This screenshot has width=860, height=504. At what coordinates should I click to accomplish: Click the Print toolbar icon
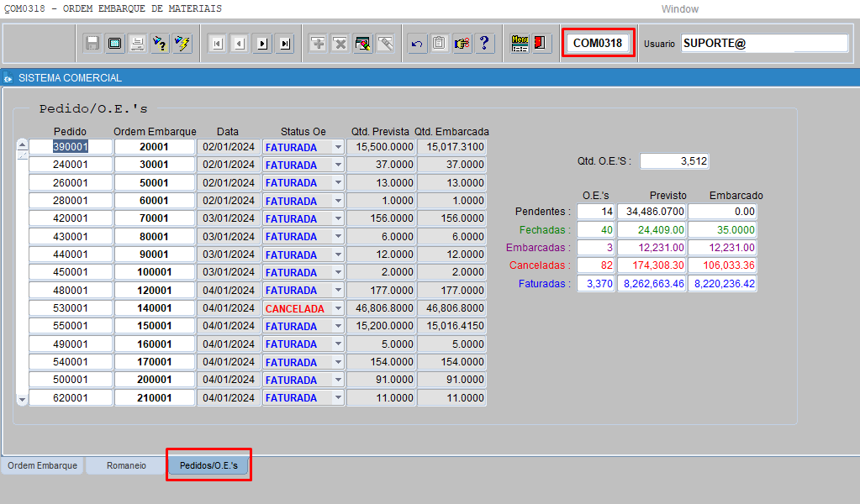click(x=137, y=44)
